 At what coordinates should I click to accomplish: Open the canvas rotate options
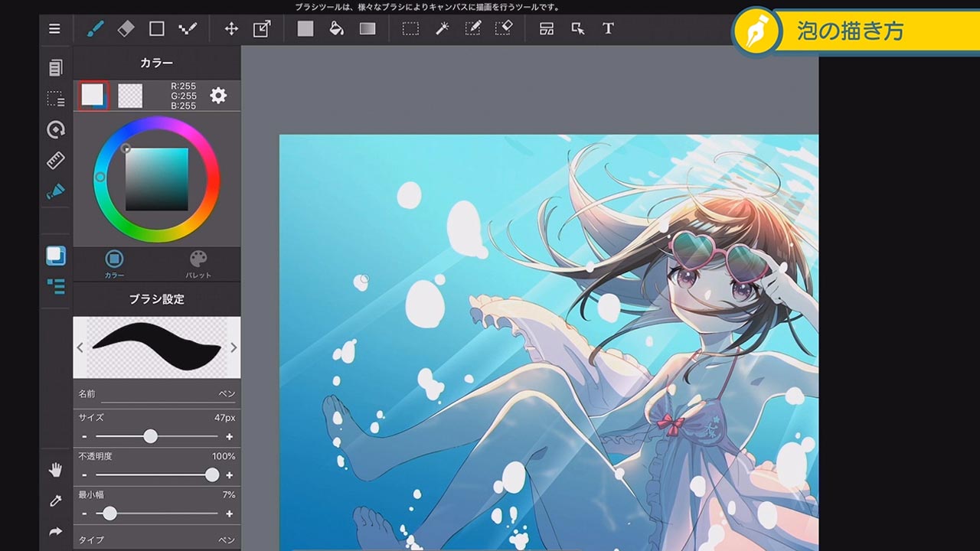56,130
